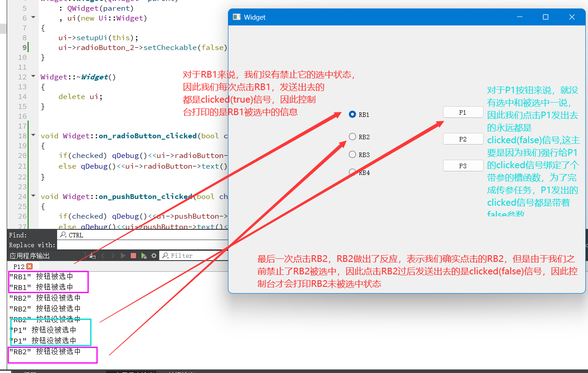Click the 'Replace with:' label

(x=32, y=245)
